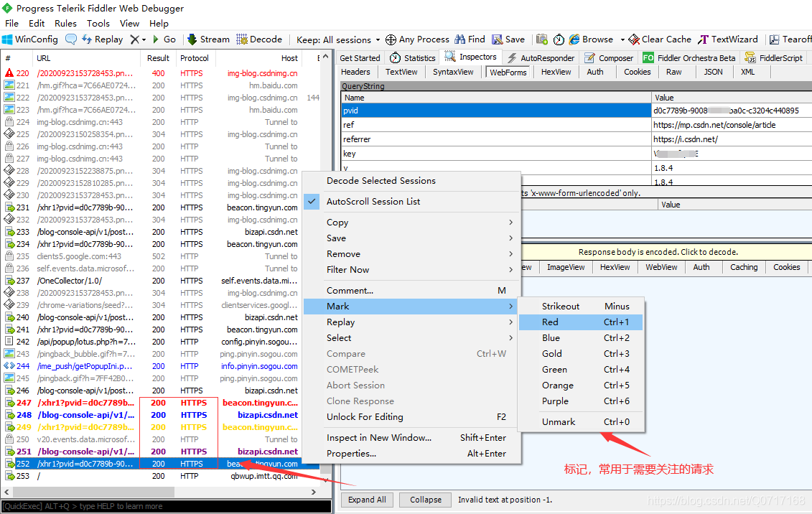Mark session with Green
The width and height of the screenshot is (812, 514).
pyautogui.click(x=581, y=370)
